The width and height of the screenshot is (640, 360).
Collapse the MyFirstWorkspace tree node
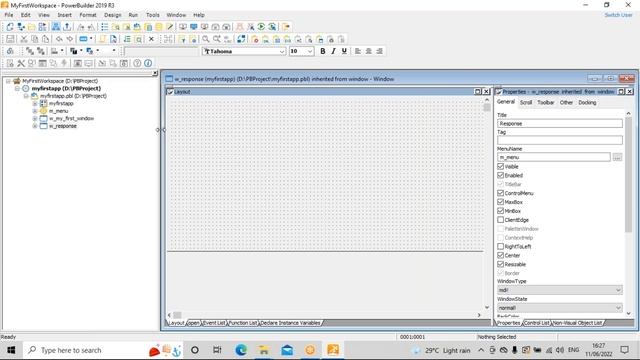(8, 81)
